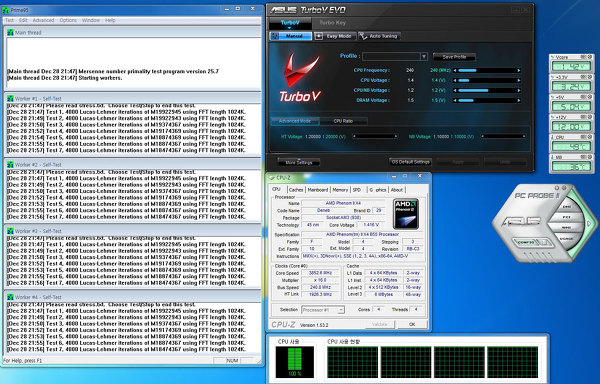Click the DMI button on PC Probe II
The image size is (600, 384).
pos(567,207)
